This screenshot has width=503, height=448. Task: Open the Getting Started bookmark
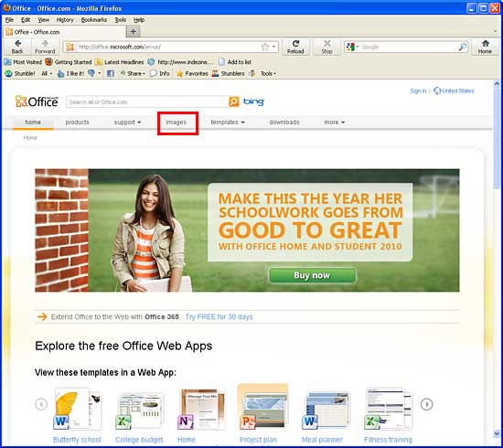coord(69,62)
